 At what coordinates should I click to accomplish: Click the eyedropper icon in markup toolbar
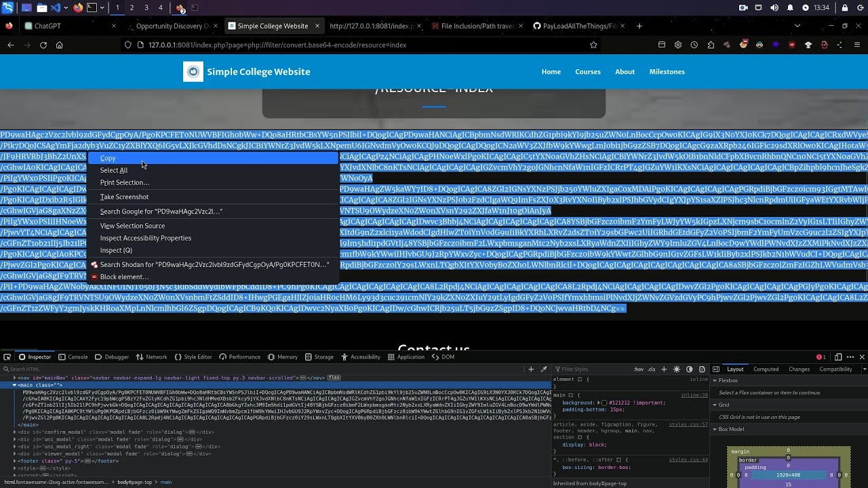tap(544, 369)
